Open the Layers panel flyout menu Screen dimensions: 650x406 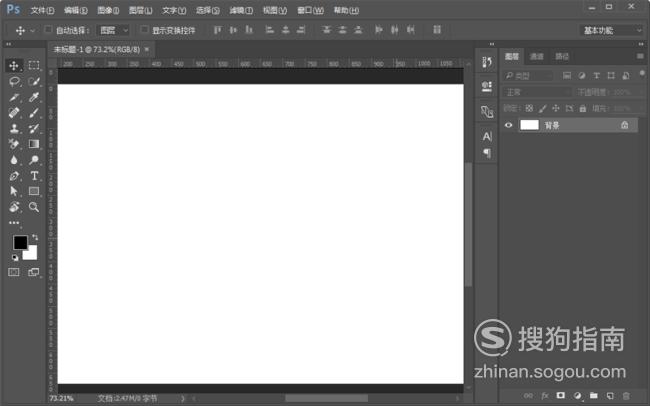point(640,56)
